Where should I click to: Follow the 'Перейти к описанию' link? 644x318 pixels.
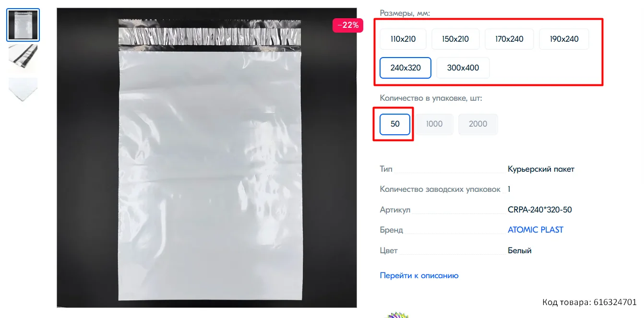pyautogui.click(x=419, y=275)
